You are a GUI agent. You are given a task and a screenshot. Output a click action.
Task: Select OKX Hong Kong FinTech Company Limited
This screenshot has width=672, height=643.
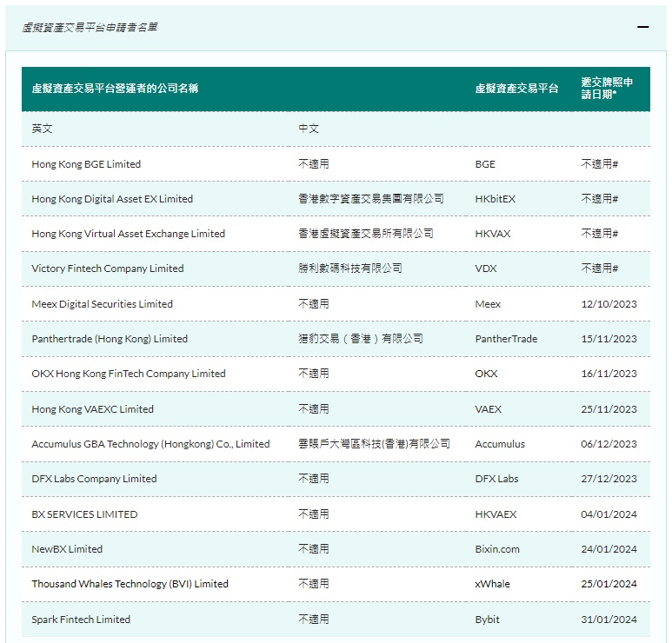click(129, 374)
